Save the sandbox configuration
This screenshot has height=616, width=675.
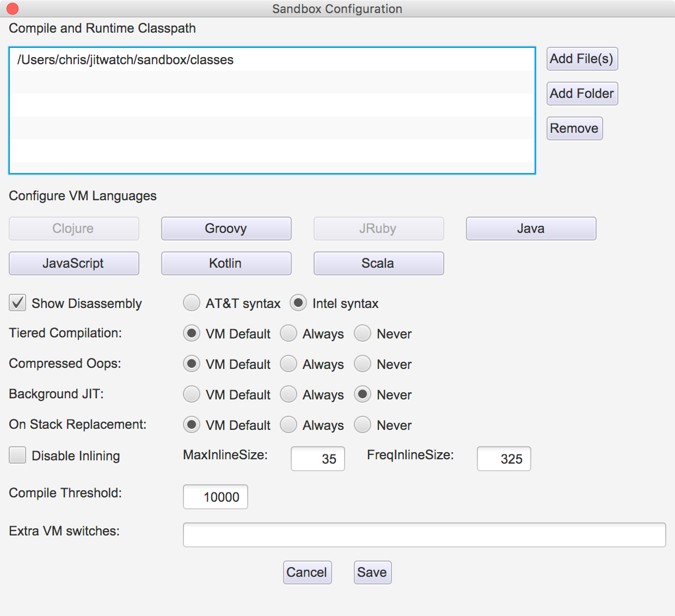pyautogui.click(x=372, y=572)
